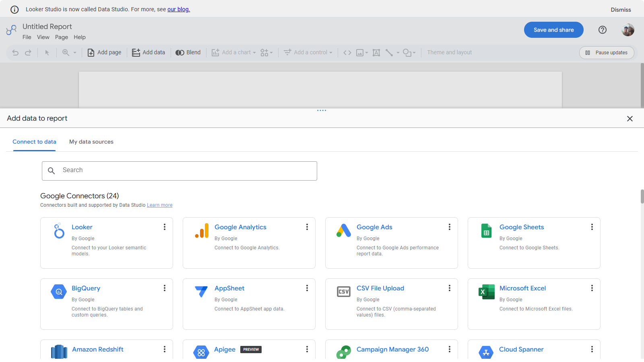
Task: Open the 'our blog' link
Action: click(179, 9)
